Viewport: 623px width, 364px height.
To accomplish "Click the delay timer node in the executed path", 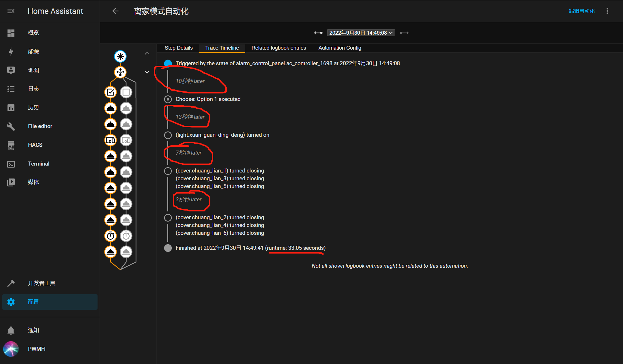I will [x=111, y=236].
